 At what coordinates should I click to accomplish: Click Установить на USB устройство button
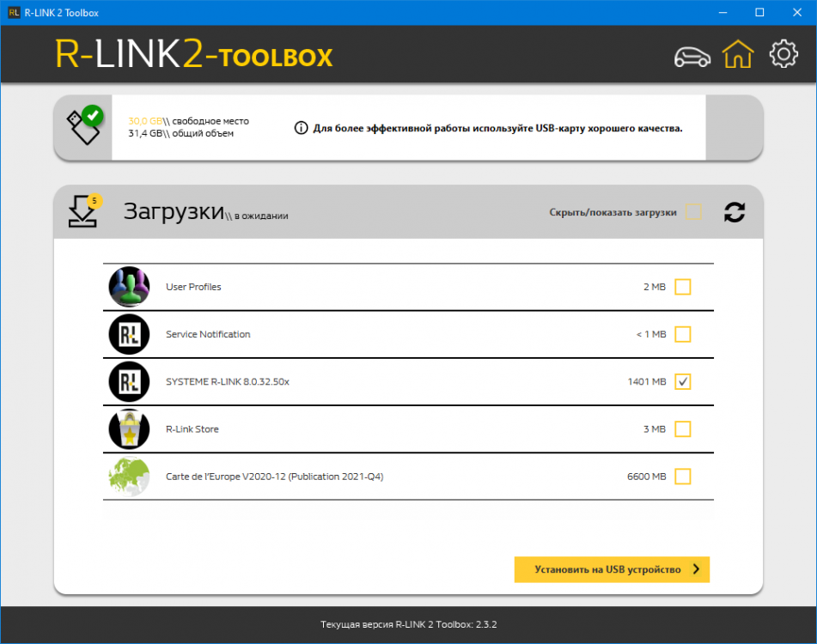pos(612,569)
